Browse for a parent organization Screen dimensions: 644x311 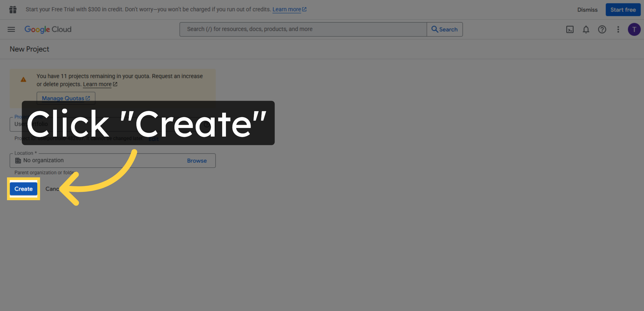pyautogui.click(x=196, y=160)
